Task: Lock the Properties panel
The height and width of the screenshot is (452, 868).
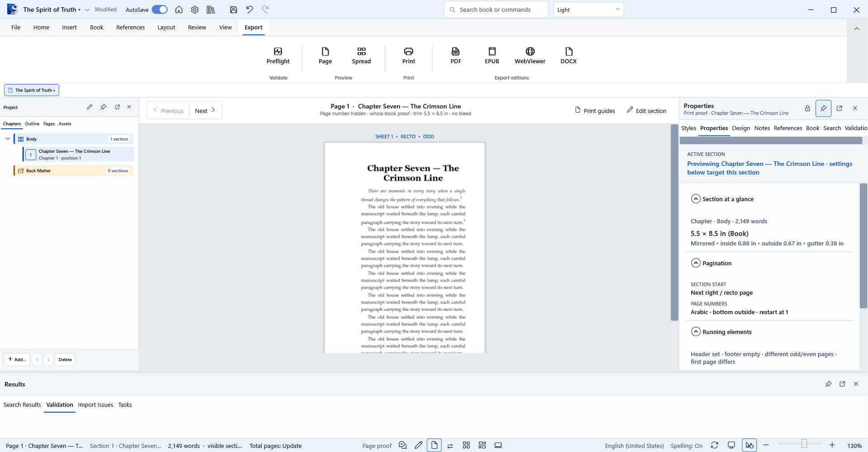Action: (807, 108)
